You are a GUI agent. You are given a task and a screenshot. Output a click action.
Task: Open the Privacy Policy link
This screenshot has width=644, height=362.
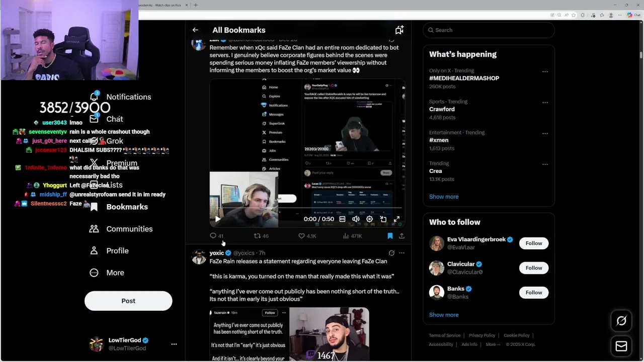tap(482, 335)
